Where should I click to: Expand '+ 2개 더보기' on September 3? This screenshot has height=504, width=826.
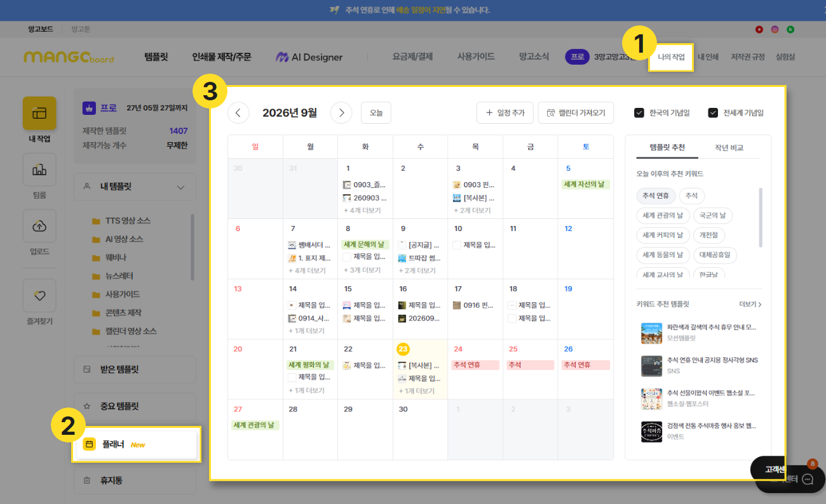(473, 210)
